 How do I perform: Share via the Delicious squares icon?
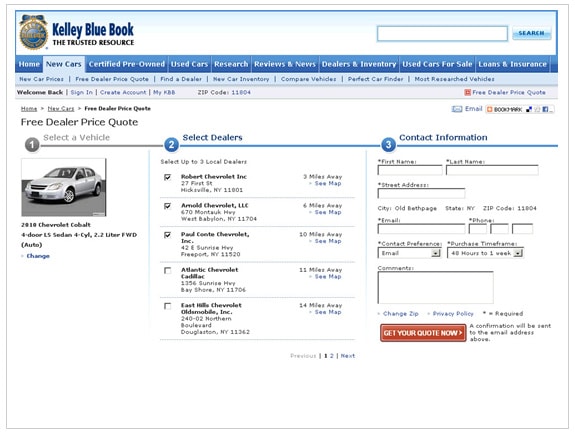[x=529, y=109]
